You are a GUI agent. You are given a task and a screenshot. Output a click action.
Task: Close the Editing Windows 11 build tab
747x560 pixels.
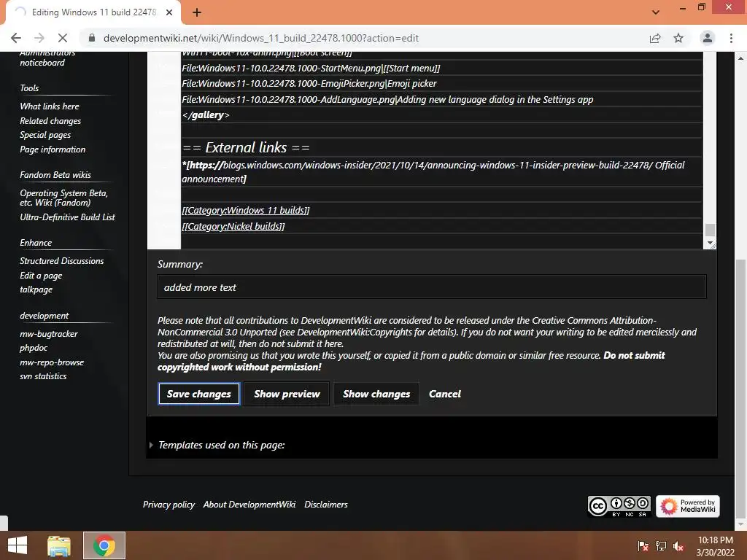tap(169, 12)
